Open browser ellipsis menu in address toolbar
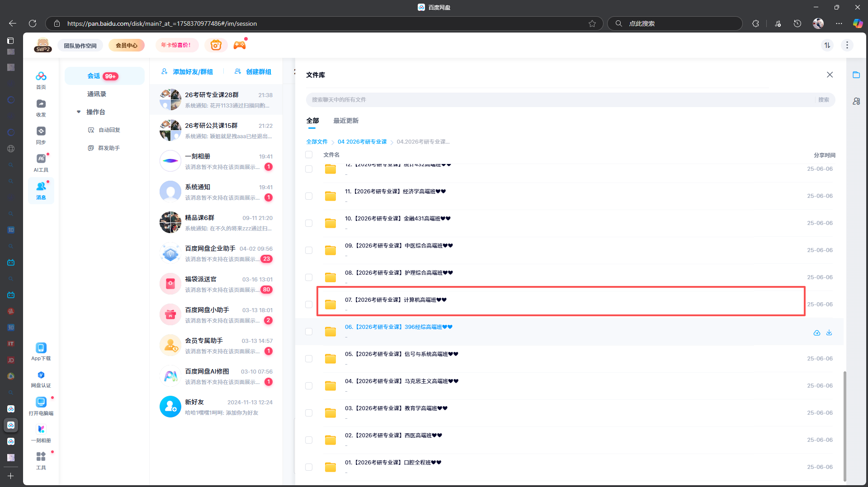This screenshot has width=868, height=487. click(839, 23)
